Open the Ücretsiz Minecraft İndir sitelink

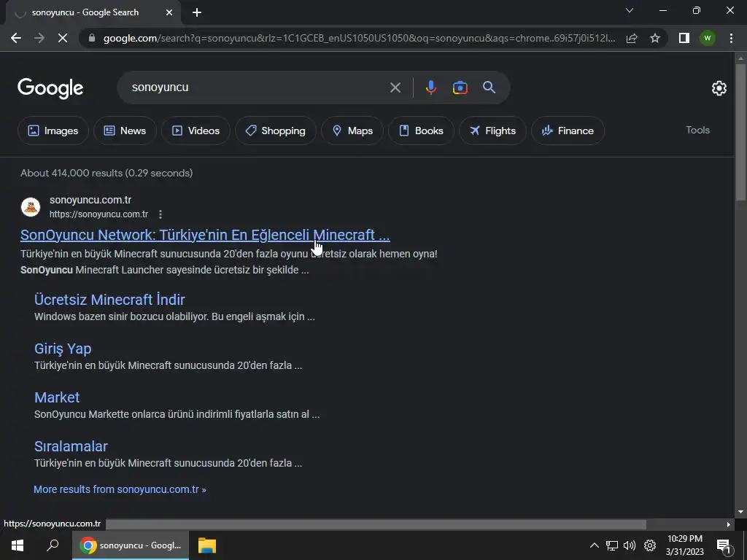109,300
